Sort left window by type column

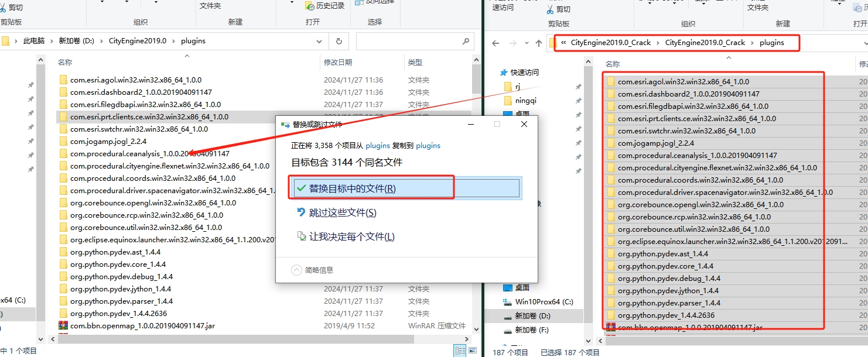415,62
